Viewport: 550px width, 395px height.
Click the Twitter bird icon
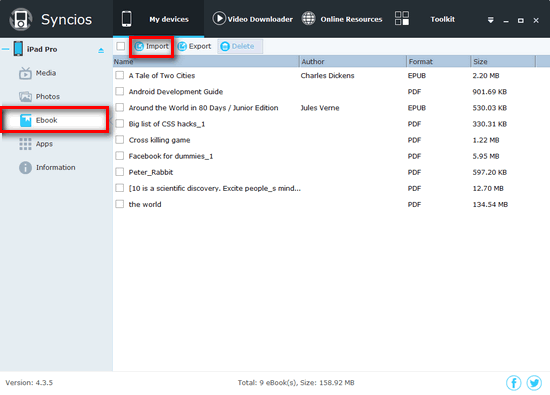(534, 383)
